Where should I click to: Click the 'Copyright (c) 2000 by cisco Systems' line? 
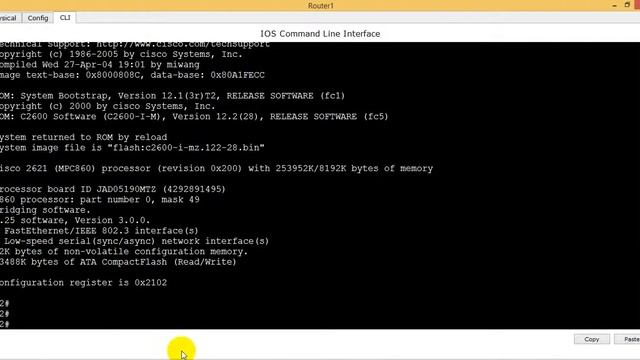(x=108, y=106)
